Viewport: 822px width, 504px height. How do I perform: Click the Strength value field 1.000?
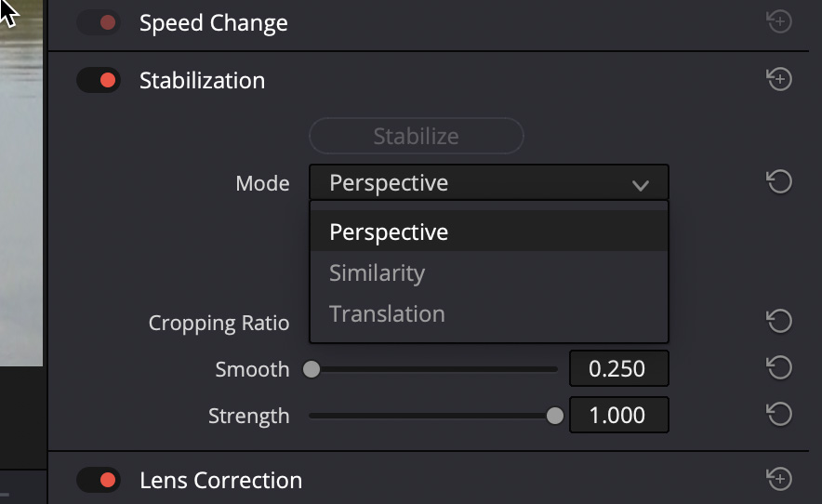click(619, 415)
